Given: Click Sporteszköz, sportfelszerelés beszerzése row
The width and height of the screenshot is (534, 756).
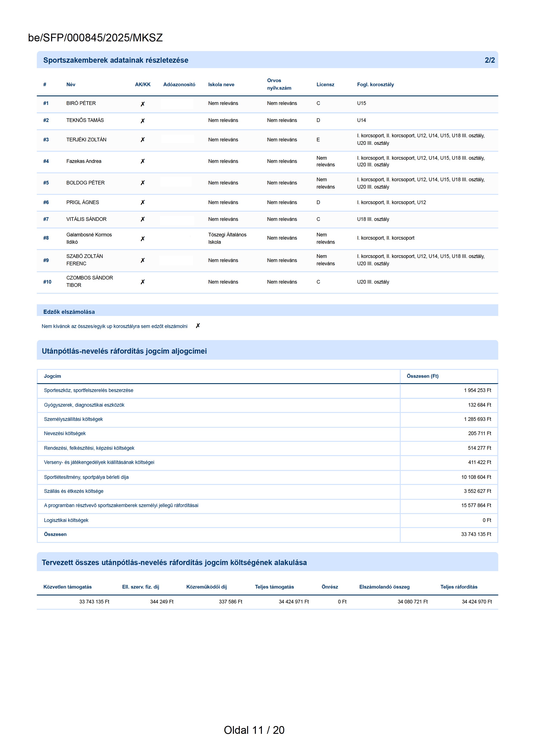Looking at the screenshot, I should [89, 390].
